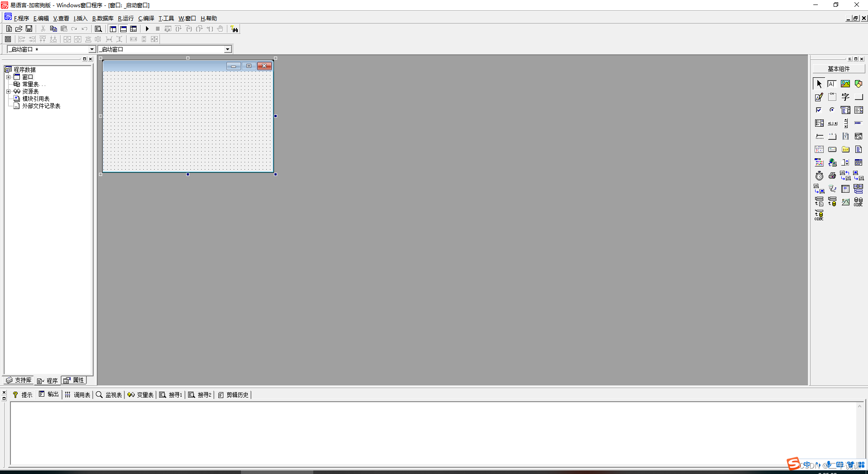The height and width of the screenshot is (474, 868).
Task: Pick the timer clock component
Action: tap(819, 175)
